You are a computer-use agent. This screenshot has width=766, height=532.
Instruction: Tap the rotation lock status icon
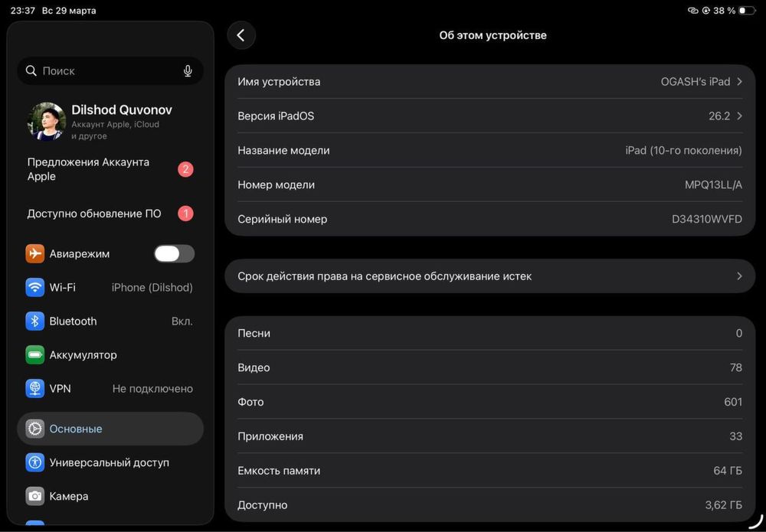point(706,10)
